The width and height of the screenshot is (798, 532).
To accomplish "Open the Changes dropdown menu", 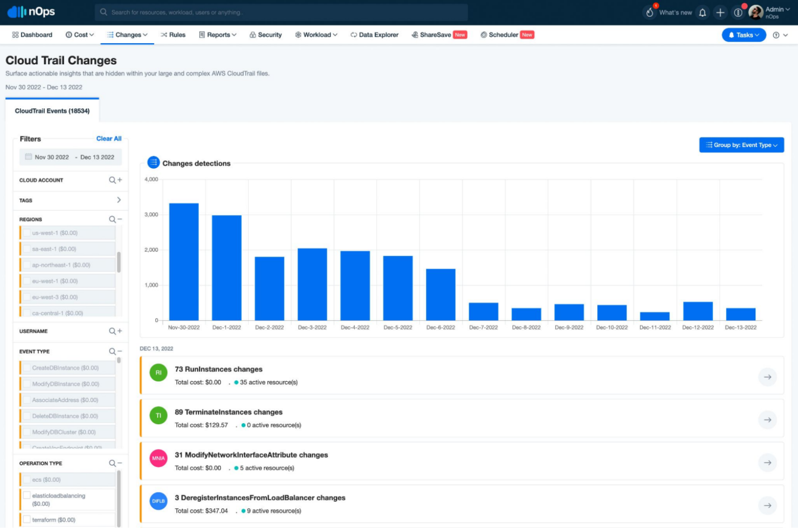I will pos(127,35).
